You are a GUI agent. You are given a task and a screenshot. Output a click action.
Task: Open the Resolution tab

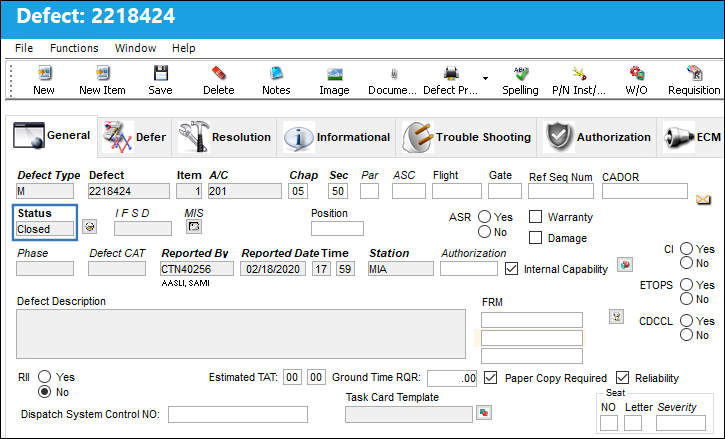(x=224, y=137)
